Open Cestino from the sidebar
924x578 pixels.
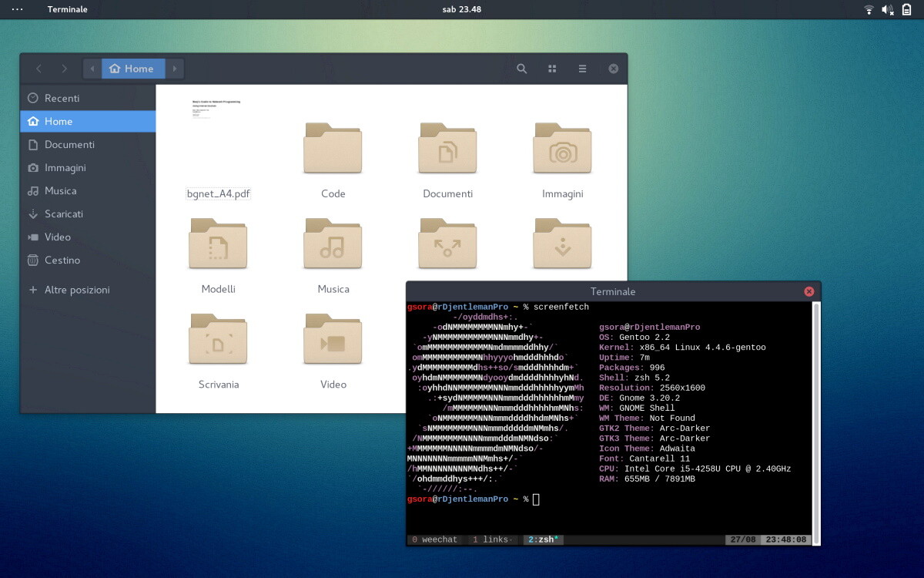pyautogui.click(x=62, y=260)
